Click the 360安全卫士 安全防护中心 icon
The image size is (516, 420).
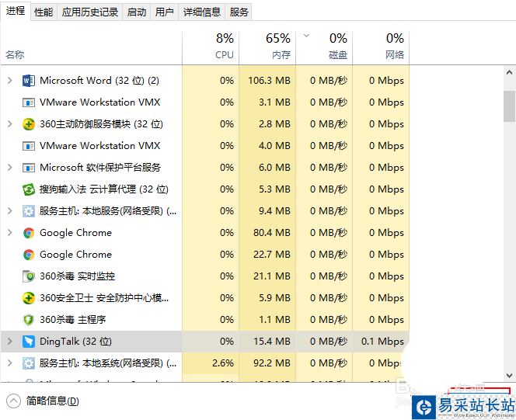(x=29, y=298)
